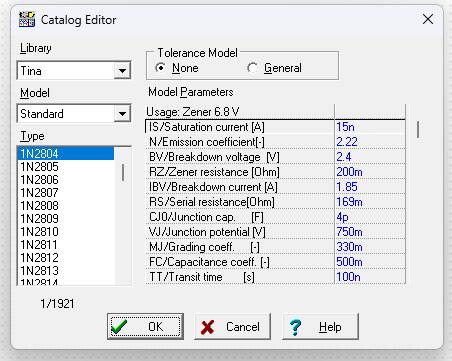Edit the breakdown voltage value 2.4

[x=370, y=157]
